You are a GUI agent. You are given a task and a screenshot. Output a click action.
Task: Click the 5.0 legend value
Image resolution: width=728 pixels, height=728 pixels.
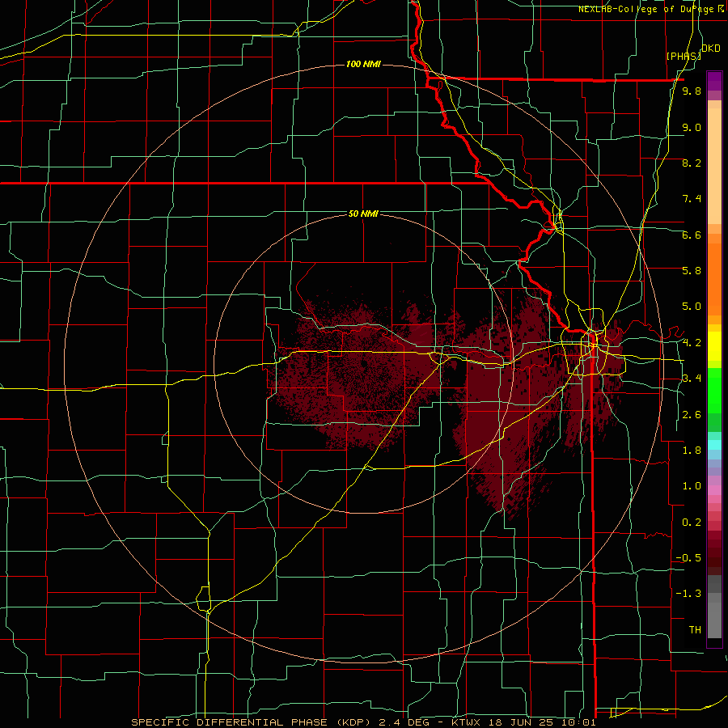pyautogui.click(x=692, y=307)
